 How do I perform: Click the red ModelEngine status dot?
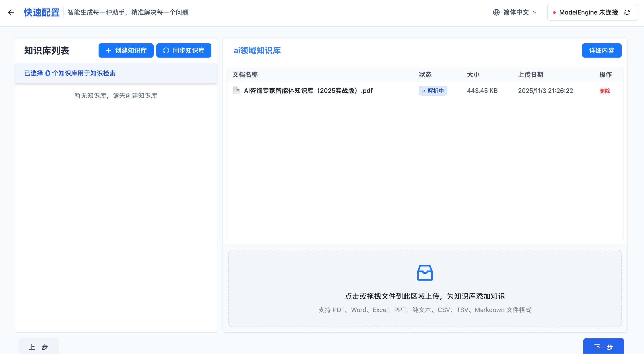[554, 12]
